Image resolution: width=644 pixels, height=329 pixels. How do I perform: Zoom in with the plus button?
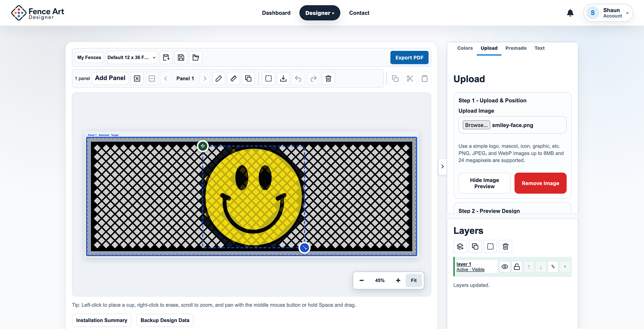pyautogui.click(x=398, y=280)
